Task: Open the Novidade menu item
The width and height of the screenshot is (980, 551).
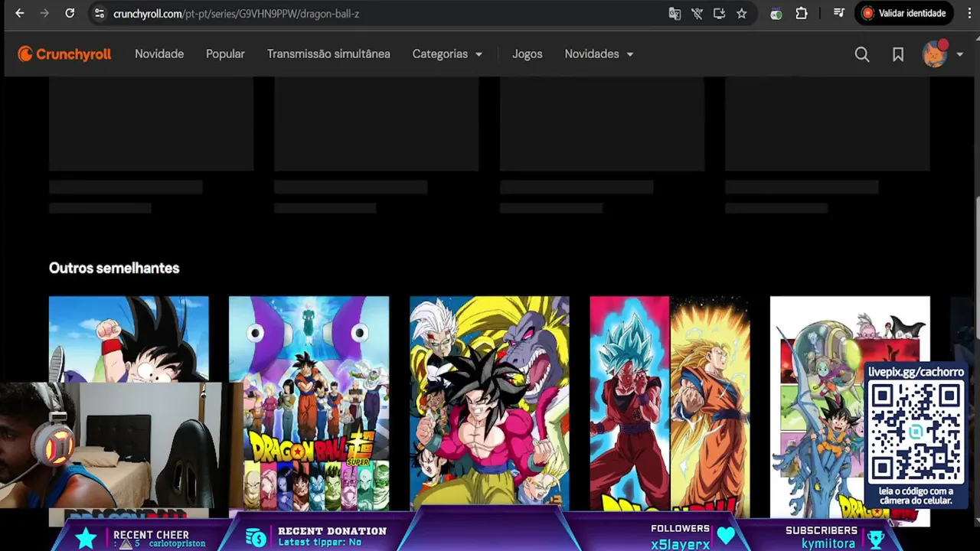Action: point(159,54)
